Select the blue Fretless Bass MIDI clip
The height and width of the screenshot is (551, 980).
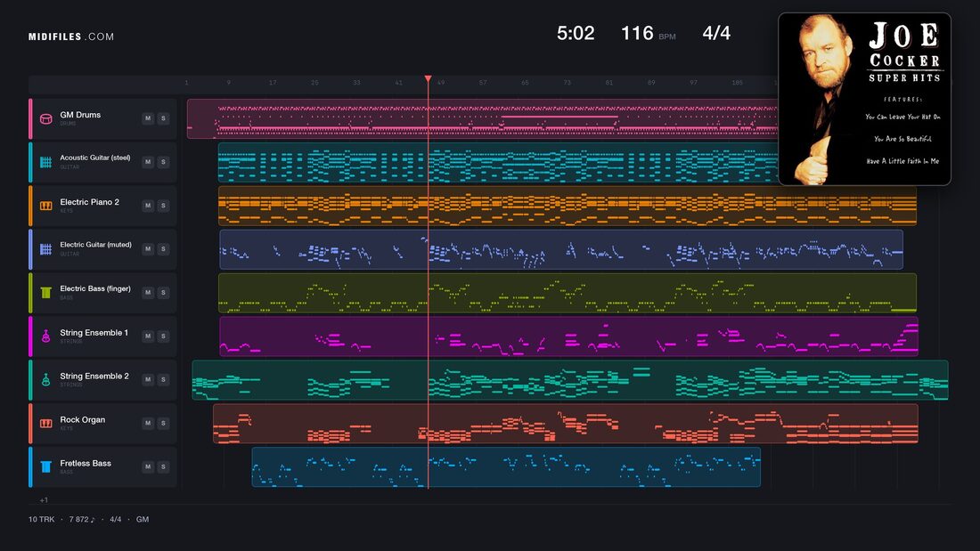506,466
